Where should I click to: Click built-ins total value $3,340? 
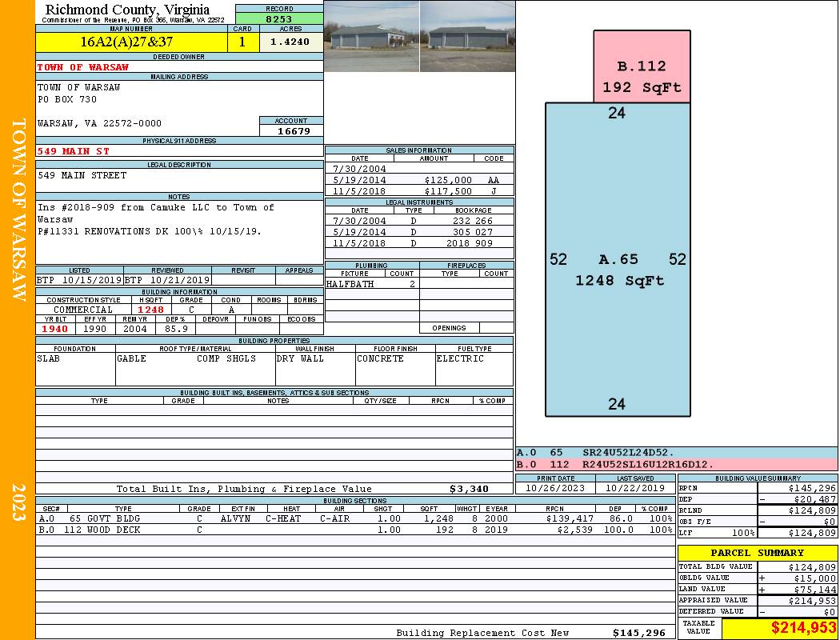470,489
